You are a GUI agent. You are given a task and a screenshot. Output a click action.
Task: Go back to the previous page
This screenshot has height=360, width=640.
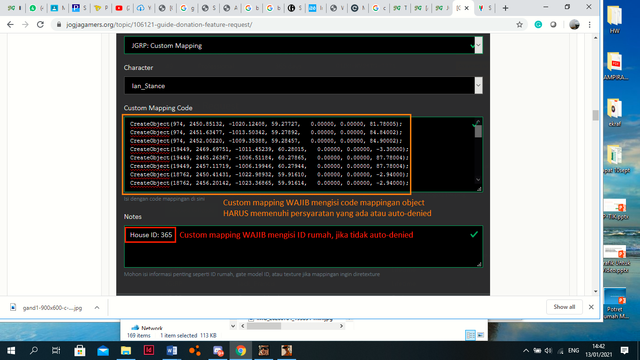point(10,24)
